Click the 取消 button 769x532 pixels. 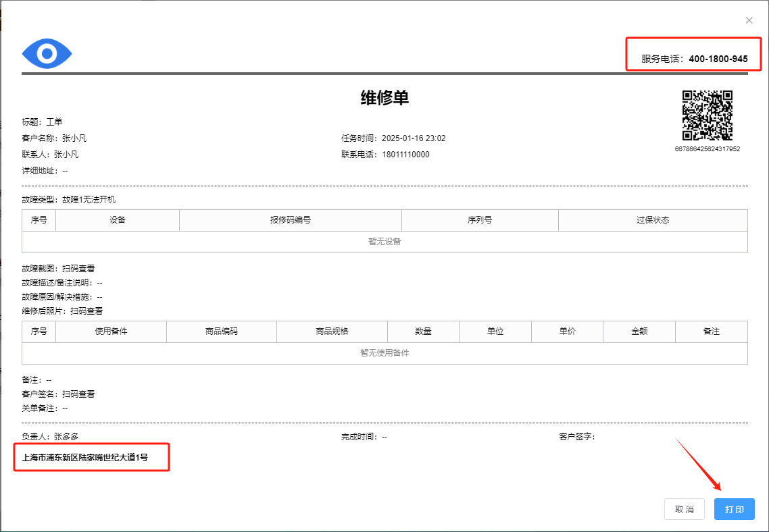pos(685,509)
